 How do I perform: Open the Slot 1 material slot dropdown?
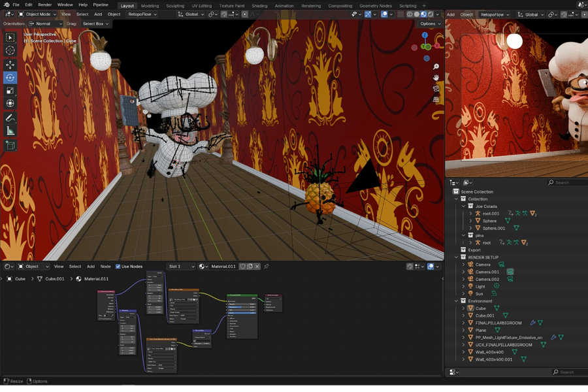pos(182,267)
